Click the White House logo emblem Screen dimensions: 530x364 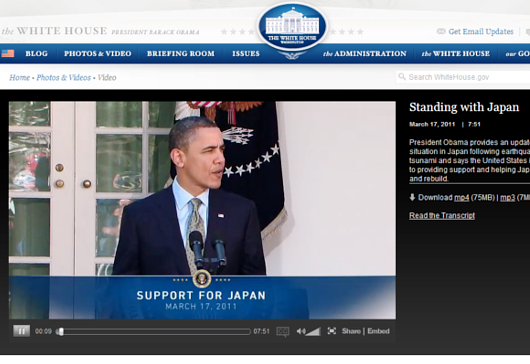click(x=292, y=27)
